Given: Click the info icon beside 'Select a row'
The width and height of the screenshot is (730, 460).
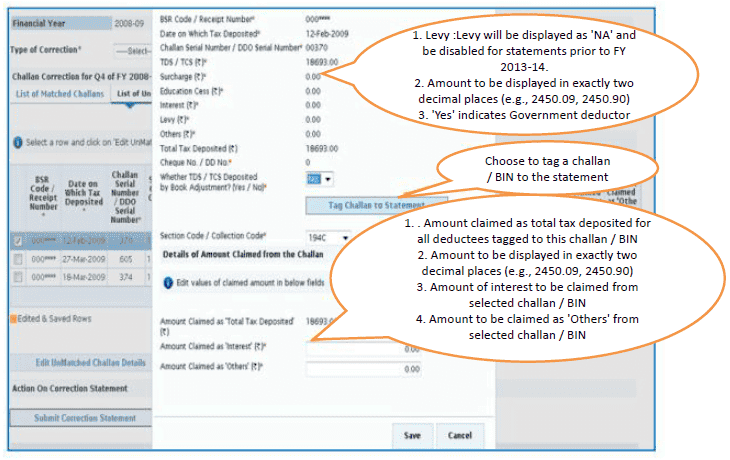Looking at the screenshot, I should [18, 143].
